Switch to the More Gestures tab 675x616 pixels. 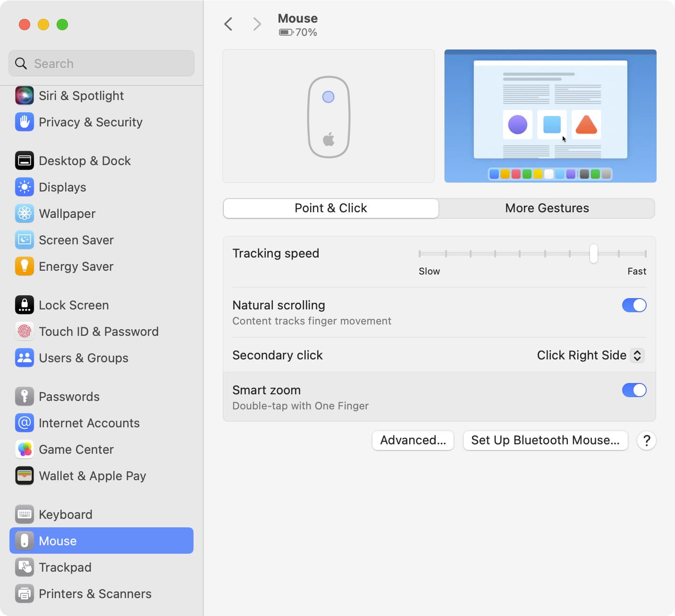pyautogui.click(x=547, y=208)
